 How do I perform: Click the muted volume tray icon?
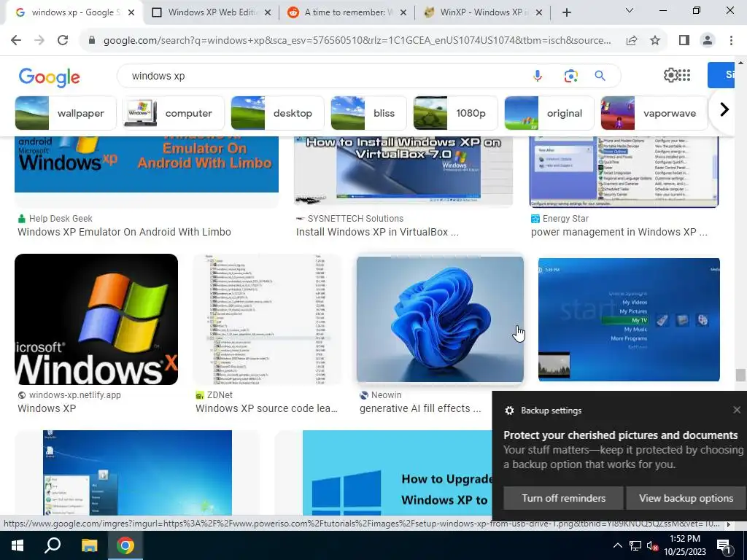[x=652, y=546]
